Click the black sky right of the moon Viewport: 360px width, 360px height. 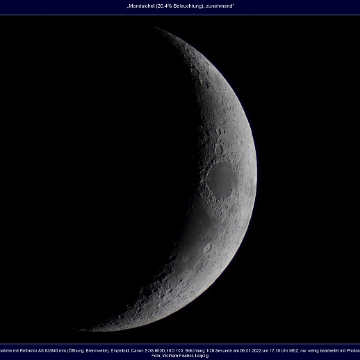coord(308,180)
